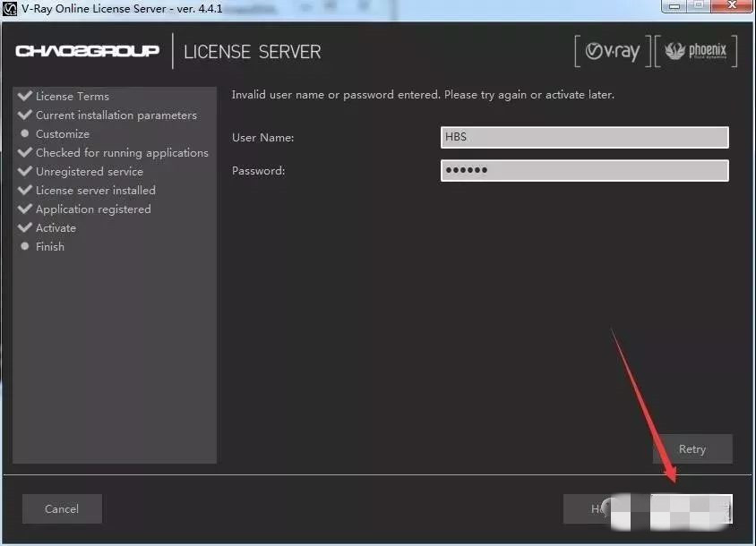756x546 pixels.
Task: Choose the Unregistered service step
Action: [x=89, y=171]
